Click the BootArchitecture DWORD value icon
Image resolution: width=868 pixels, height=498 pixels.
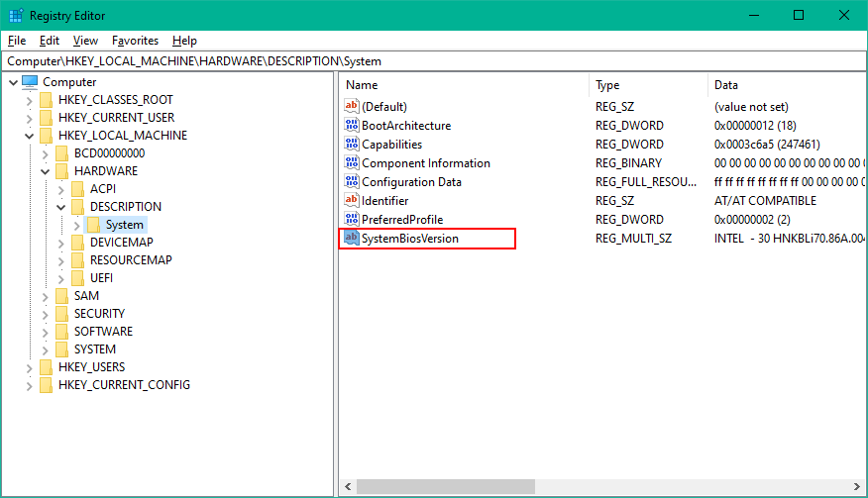click(351, 126)
